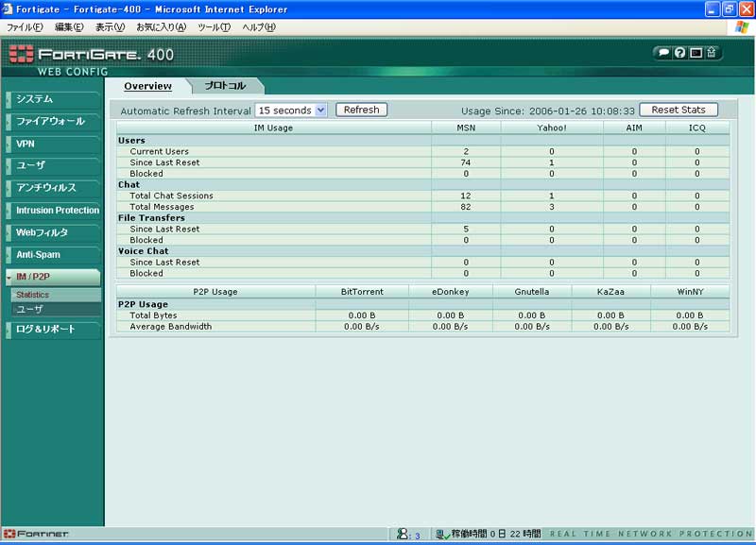
Task: Click the IM Usage table header
Action: tap(273, 128)
